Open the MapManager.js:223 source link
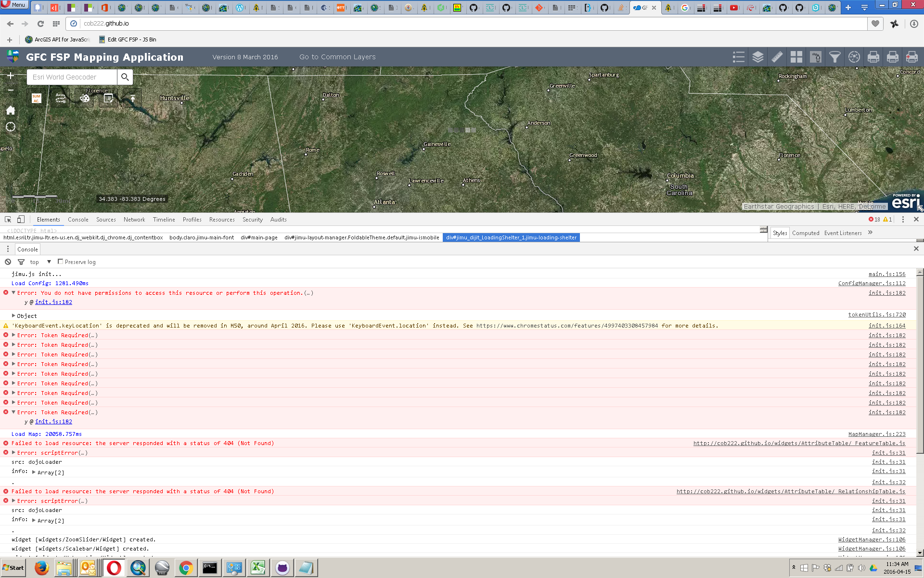924x578 pixels. point(877,434)
